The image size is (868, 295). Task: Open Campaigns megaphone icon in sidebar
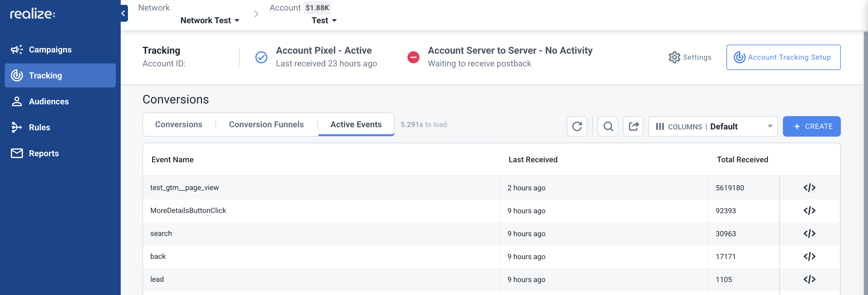coord(17,49)
